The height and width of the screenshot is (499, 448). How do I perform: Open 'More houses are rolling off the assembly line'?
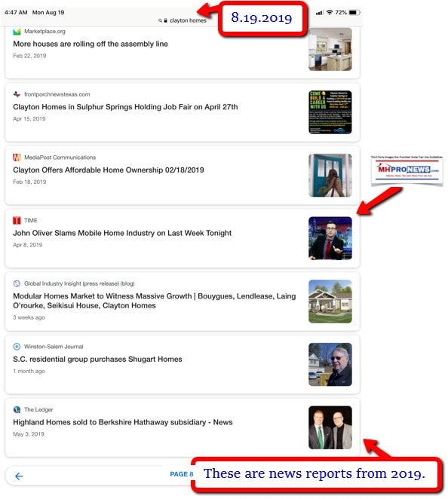91,44
